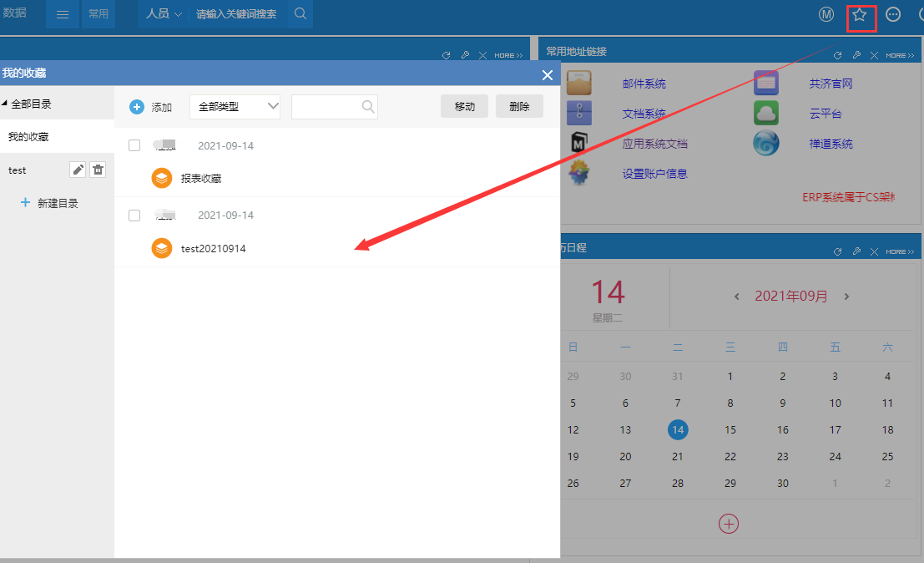Image resolution: width=924 pixels, height=563 pixels.
Task: Switch to the 常用 tab
Action: click(98, 14)
